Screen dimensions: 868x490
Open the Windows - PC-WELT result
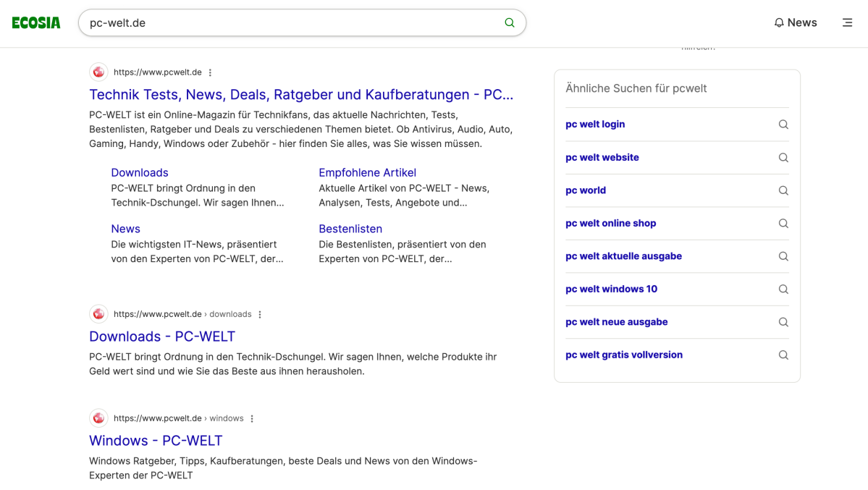156,441
